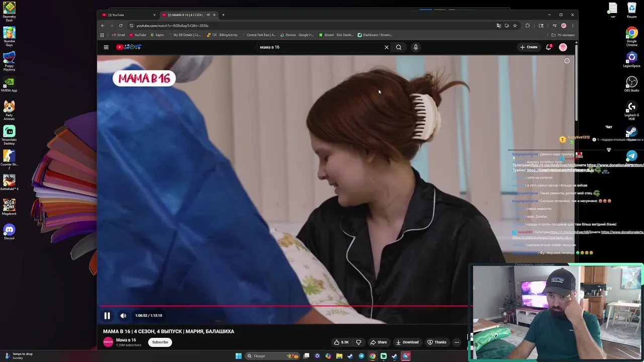644x362 pixels.
Task: Open Telegram from the taskbar
Action: coord(361,356)
